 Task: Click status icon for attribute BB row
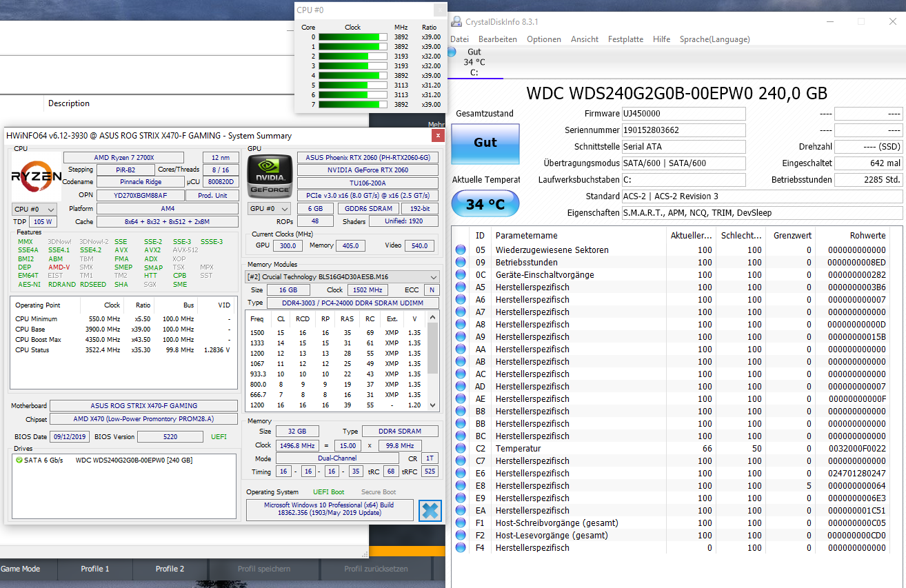pyautogui.click(x=461, y=423)
